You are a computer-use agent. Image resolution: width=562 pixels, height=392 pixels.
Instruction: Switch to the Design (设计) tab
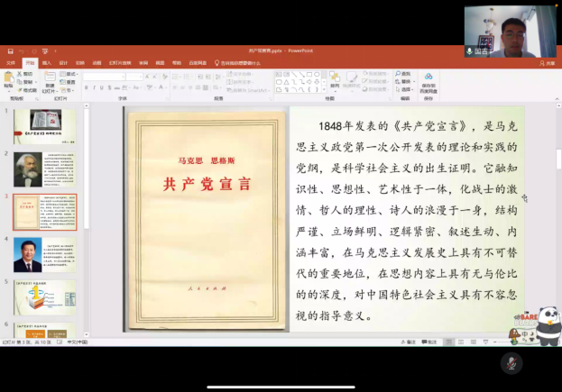pyautogui.click(x=63, y=63)
